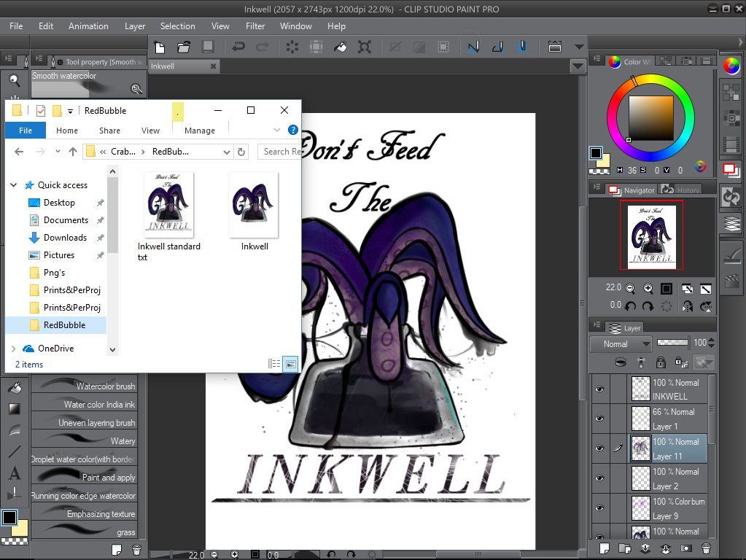Delete layer with Layer panel trash icon
This screenshot has width=746, height=560.
point(706,548)
